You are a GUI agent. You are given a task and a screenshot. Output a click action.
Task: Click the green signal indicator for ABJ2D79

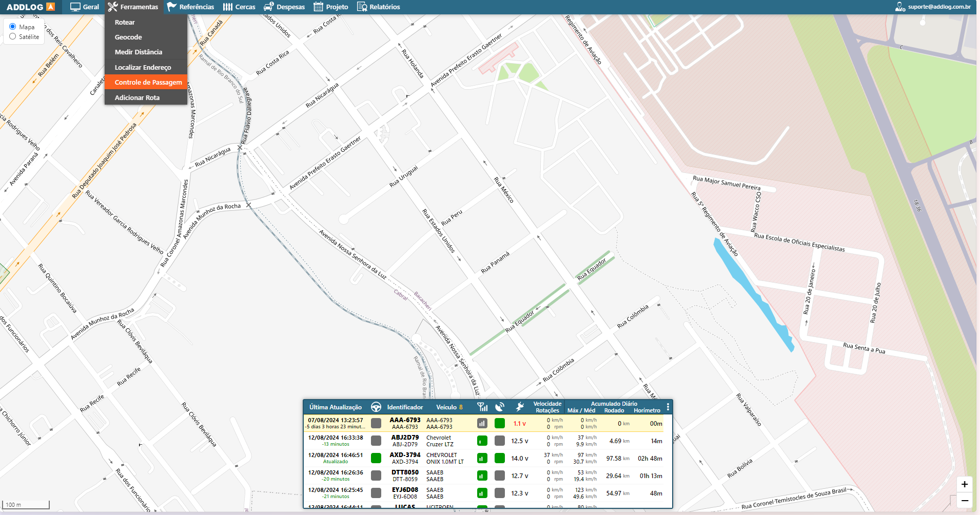[x=482, y=441]
